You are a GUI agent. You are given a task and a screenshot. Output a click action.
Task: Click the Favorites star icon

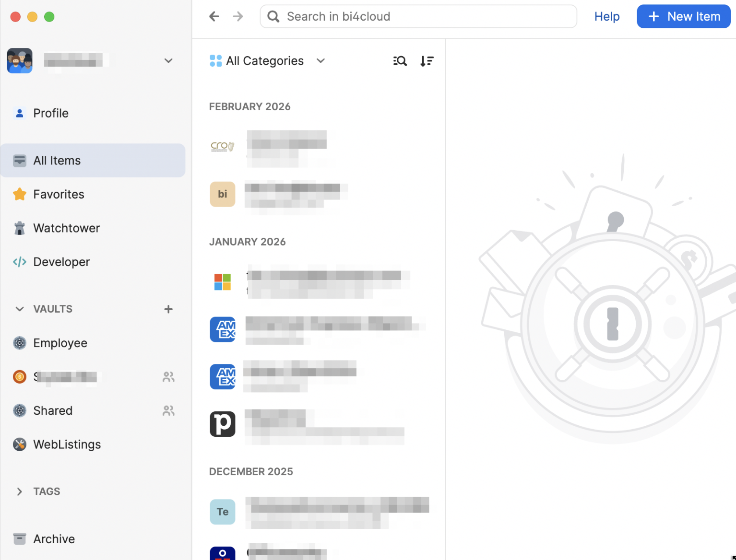pyautogui.click(x=20, y=194)
